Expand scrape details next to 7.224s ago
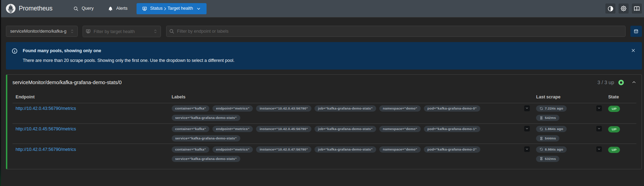 [x=599, y=108]
